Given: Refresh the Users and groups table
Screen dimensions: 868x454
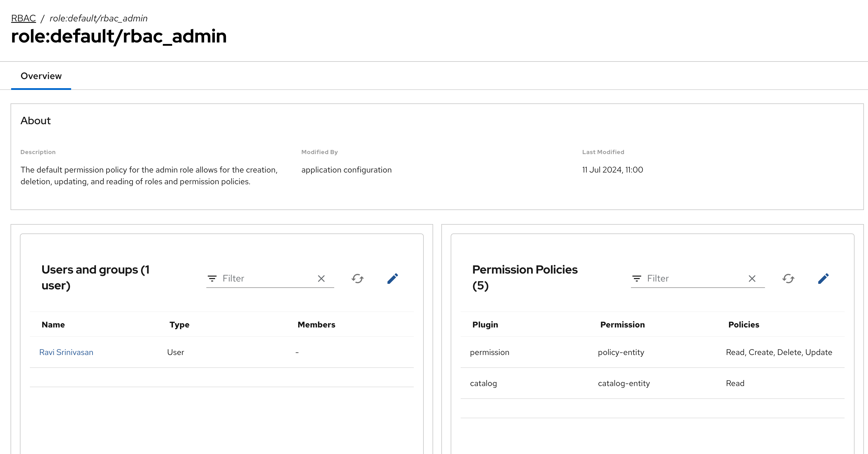Looking at the screenshot, I should pyautogui.click(x=358, y=279).
